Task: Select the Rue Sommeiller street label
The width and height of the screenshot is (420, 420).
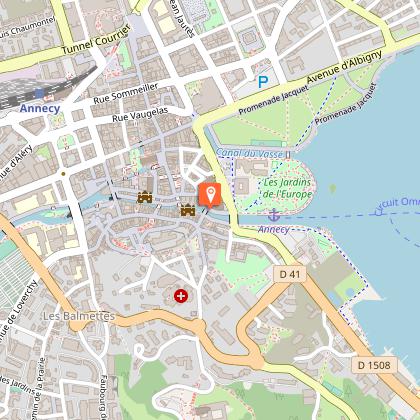Action: coord(126,93)
